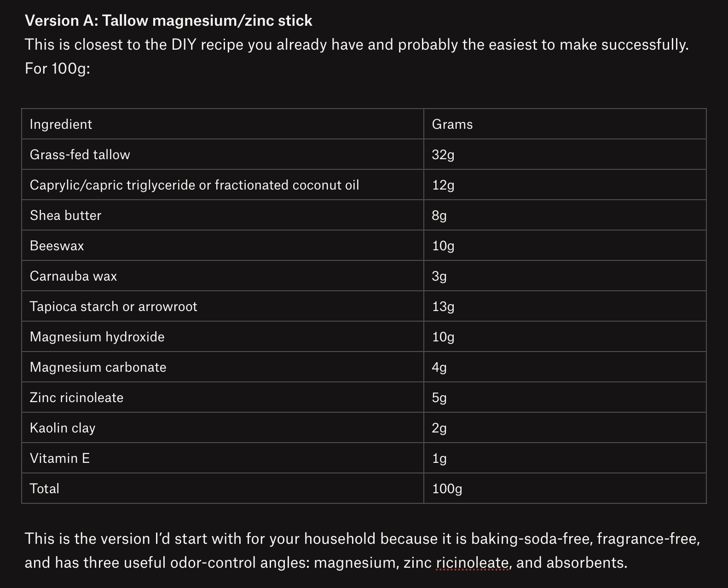Viewport: 728px width, 588px height.
Task: Select the 'Magnesium carbonate' cell
Action: tap(223, 367)
